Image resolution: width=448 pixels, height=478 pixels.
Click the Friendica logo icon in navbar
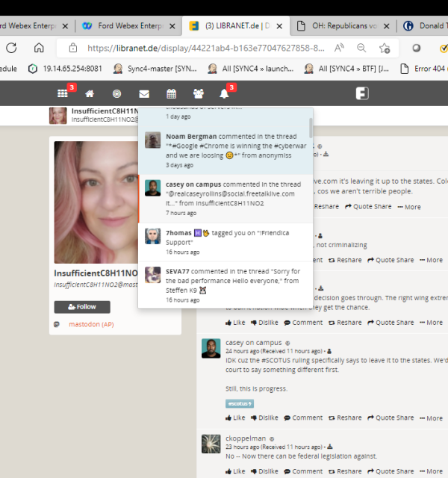(362, 93)
